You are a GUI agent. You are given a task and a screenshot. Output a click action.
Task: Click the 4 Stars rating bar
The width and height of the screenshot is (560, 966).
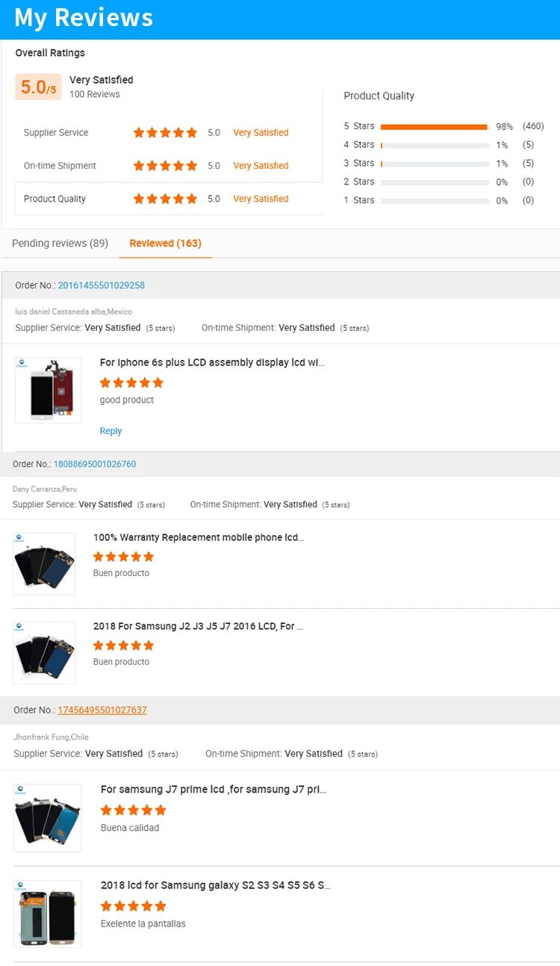point(434,145)
